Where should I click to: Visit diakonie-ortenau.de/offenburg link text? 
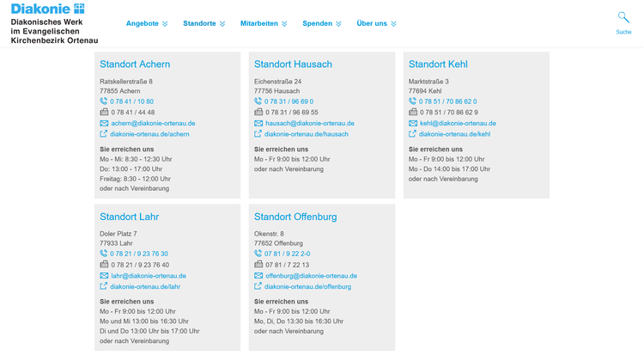[x=307, y=287]
